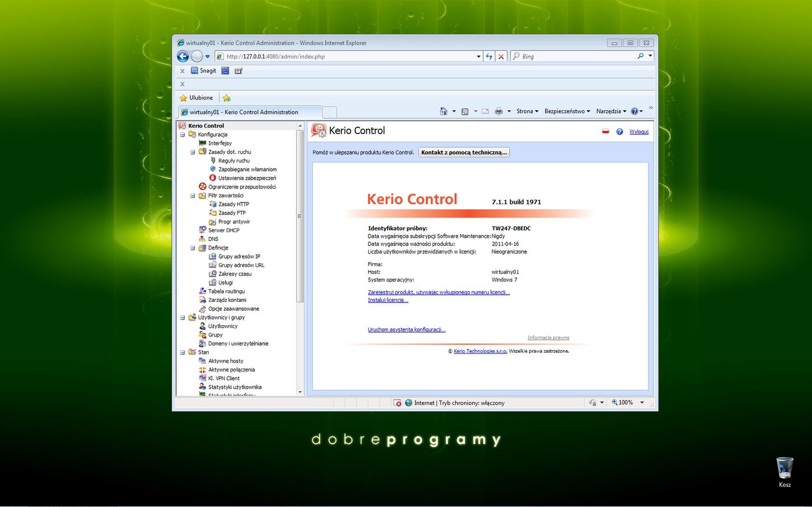This screenshot has width=812, height=507.
Task: Open Tabela routingu icon
Action: point(203,291)
